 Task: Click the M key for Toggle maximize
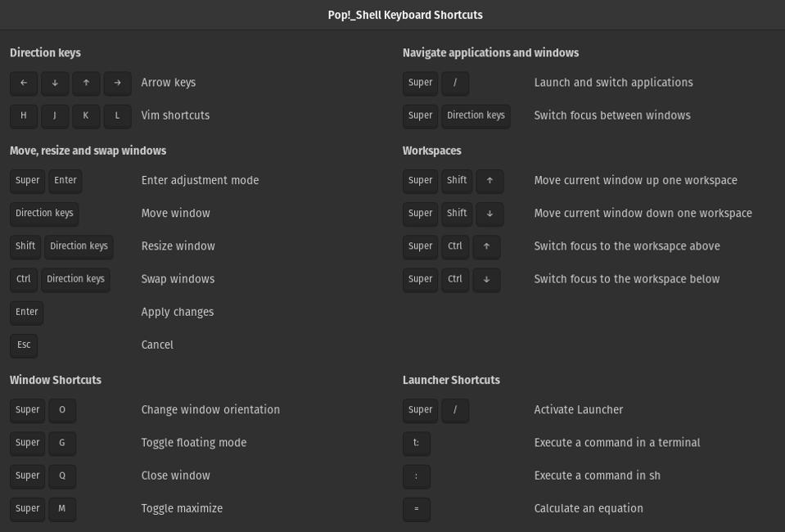click(x=62, y=508)
